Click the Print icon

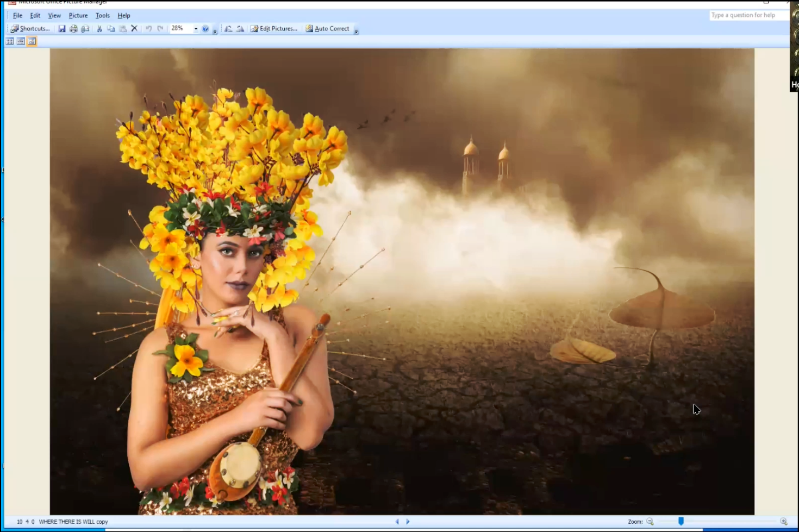point(73,29)
